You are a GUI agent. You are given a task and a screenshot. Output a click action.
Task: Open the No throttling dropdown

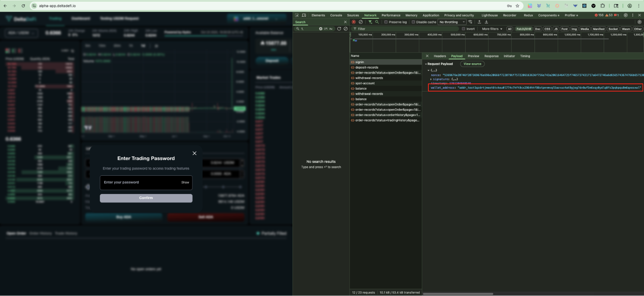452,22
